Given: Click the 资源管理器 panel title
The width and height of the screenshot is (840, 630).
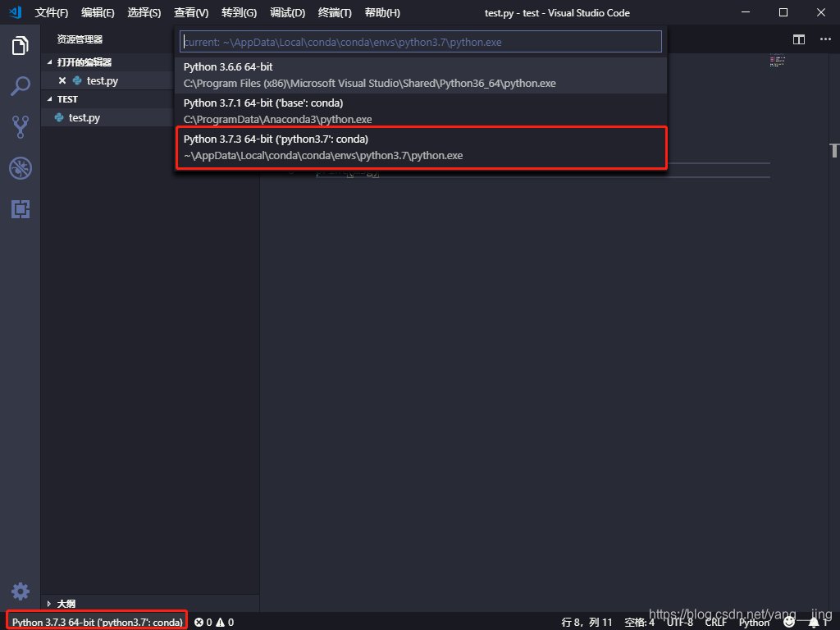Looking at the screenshot, I should coord(80,39).
